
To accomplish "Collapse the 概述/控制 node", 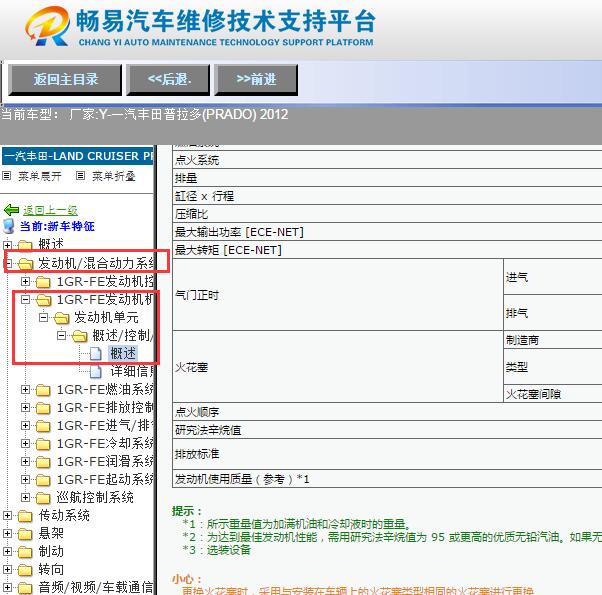I will tap(61, 336).
